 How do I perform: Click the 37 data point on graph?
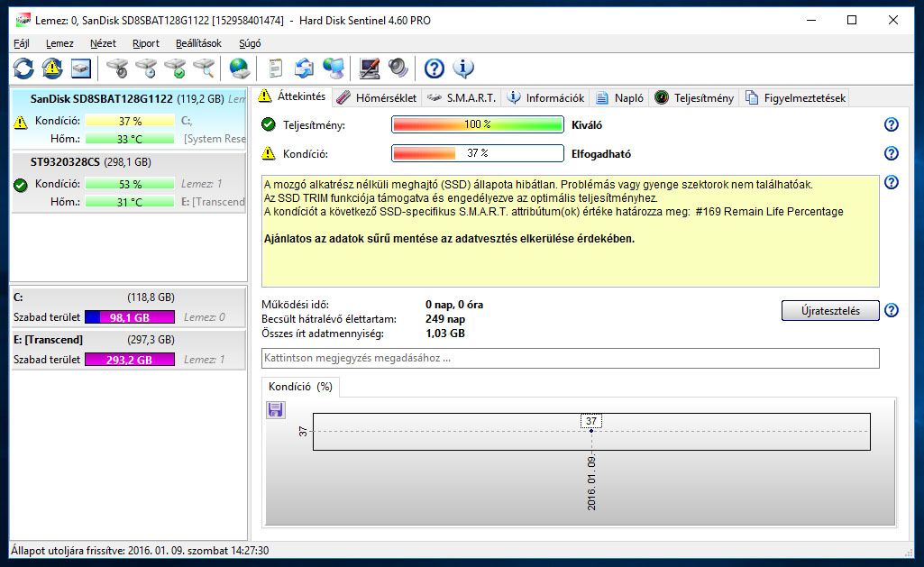[591, 431]
